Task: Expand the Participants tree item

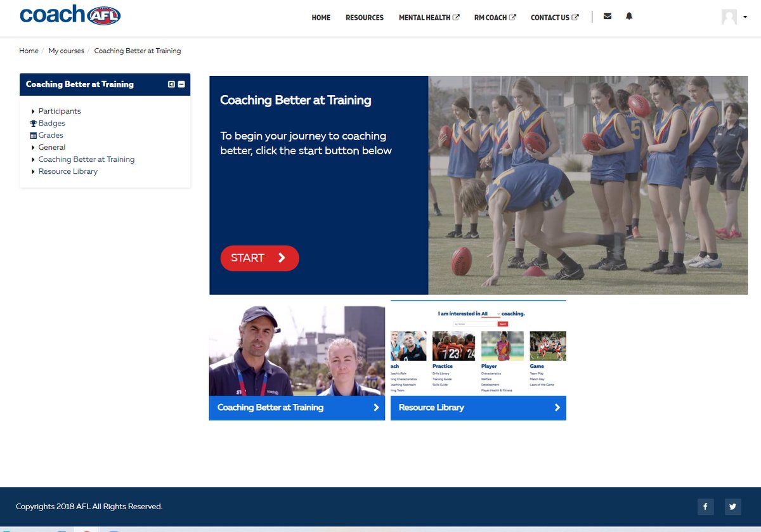Action: (33, 112)
